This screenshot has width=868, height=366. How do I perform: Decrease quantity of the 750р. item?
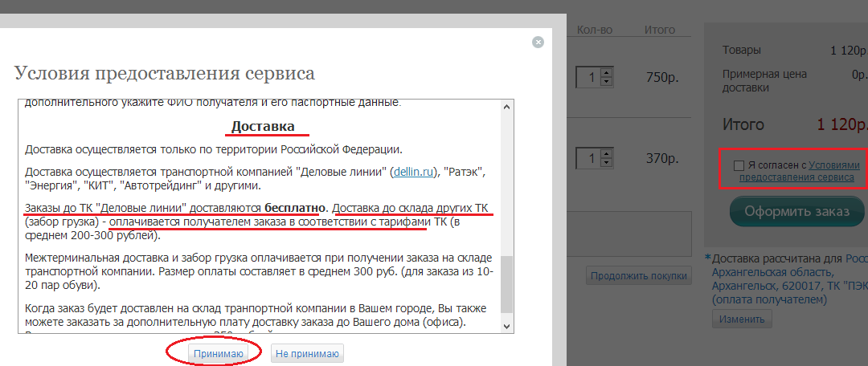[608, 82]
